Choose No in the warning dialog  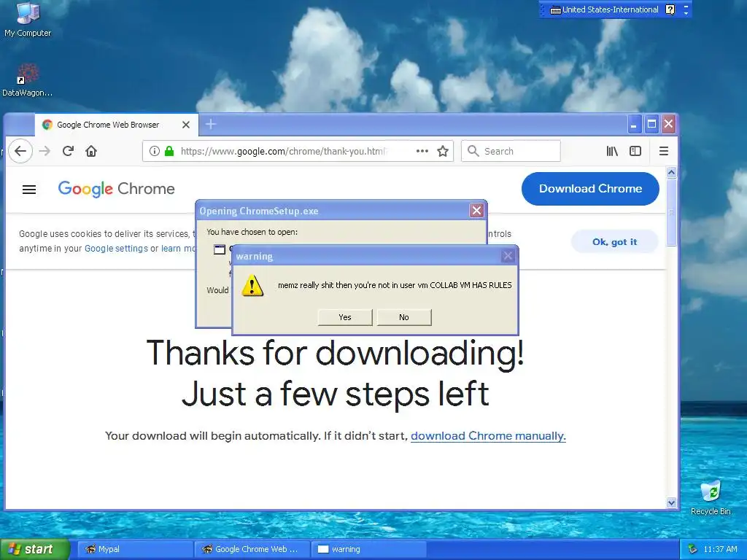[404, 317]
